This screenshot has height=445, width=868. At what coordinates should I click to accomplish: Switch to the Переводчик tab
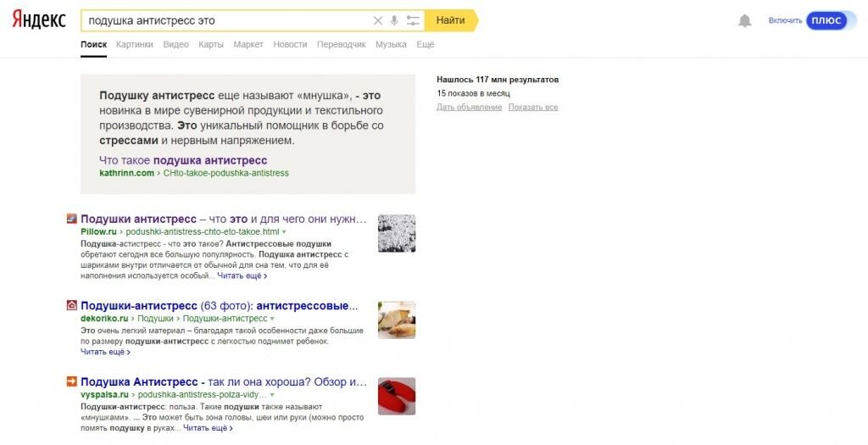pos(342,44)
